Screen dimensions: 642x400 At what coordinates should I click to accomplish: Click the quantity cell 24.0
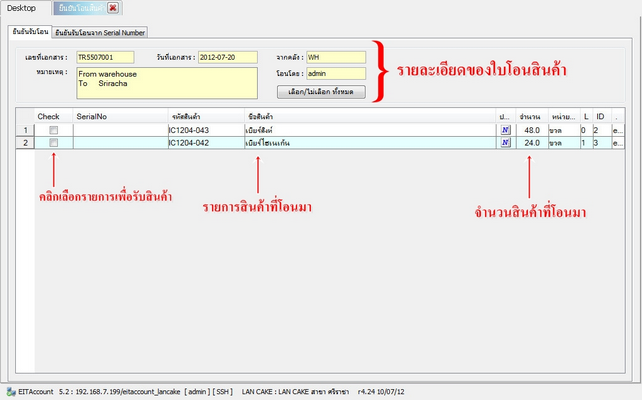coord(532,142)
